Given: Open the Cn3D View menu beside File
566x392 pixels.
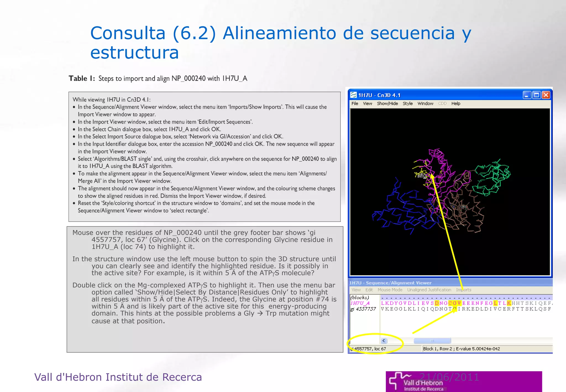Looking at the screenshot, I should [x=367, y=103].
